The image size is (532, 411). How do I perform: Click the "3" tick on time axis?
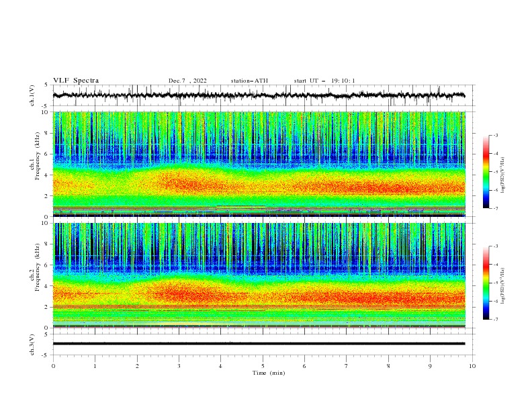coord(179,366)
